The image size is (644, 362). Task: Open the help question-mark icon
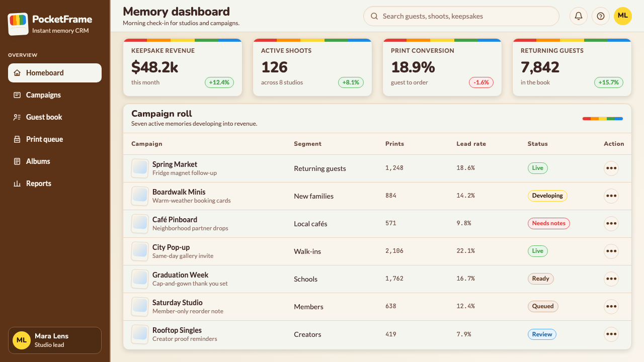point(601,16)
